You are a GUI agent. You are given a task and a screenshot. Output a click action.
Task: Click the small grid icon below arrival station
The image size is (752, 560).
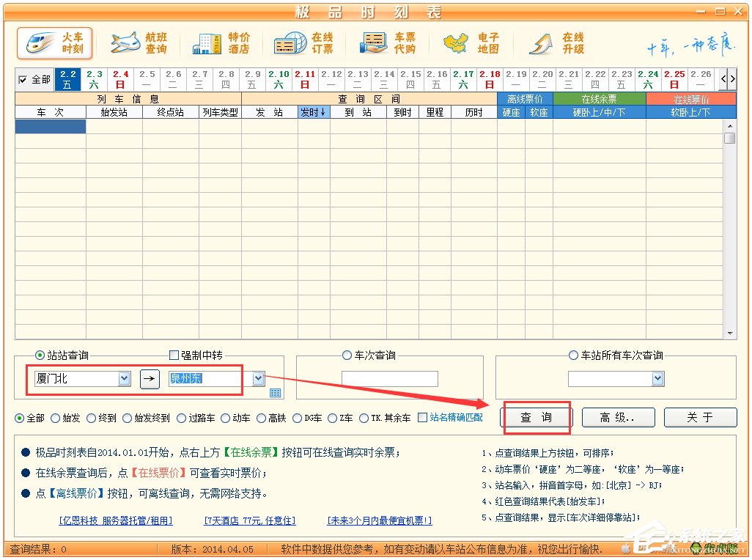tap(276, 394)
